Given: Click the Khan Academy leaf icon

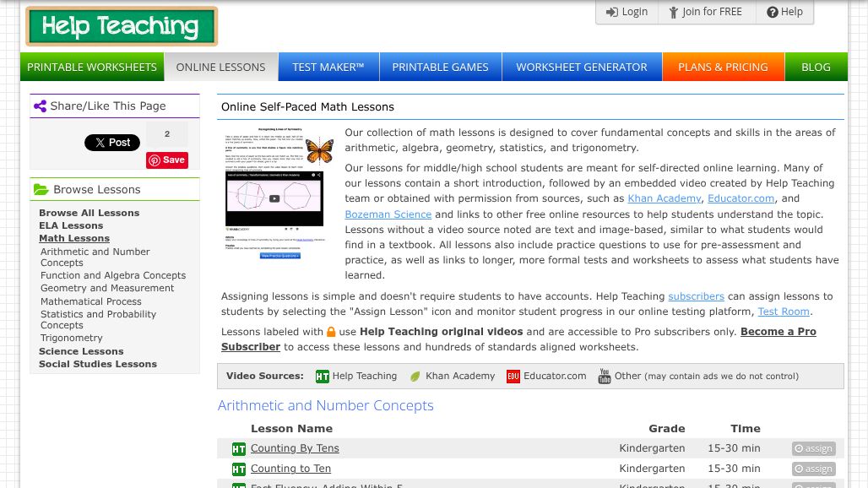Looking at the screenshot, I should pos(415,377).
